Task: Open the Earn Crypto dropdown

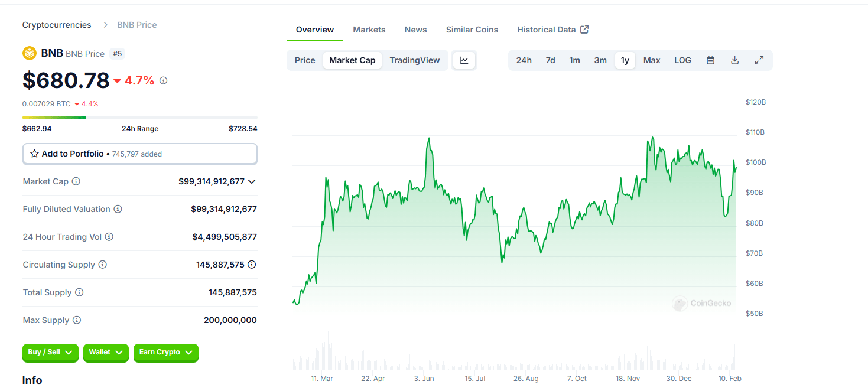Action: tap(165, 353)
